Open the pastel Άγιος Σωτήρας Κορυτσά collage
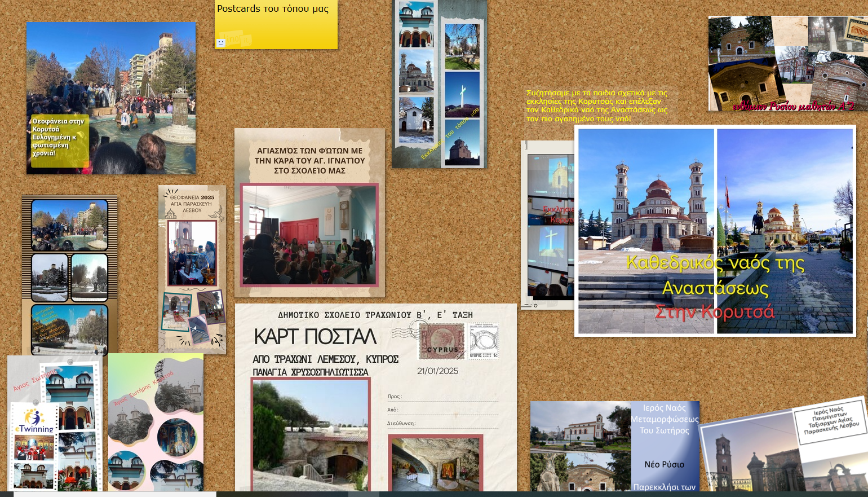 click(x=156, y=422)
